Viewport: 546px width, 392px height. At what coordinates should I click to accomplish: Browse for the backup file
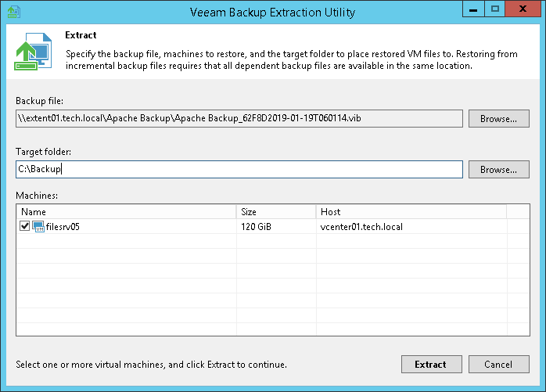click(498, 119)
